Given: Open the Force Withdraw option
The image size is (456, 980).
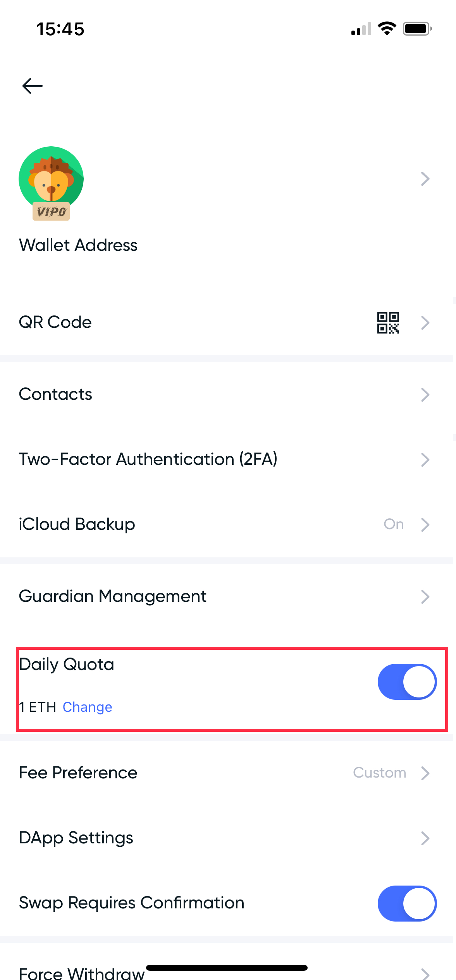Looking at the screenshot, I should pos(82,972).
